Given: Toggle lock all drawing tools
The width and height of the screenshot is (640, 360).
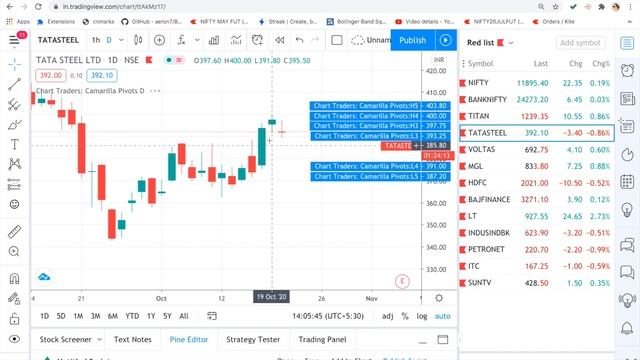Looking at the screenshot, I should point(14,318).
